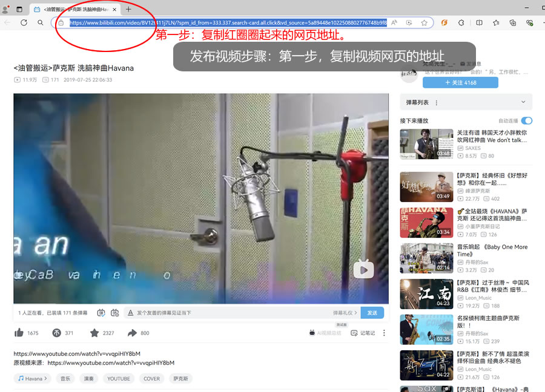Click the danmaku text input field
The width and height of the screenshot is (545, 392).
[233, 313]
